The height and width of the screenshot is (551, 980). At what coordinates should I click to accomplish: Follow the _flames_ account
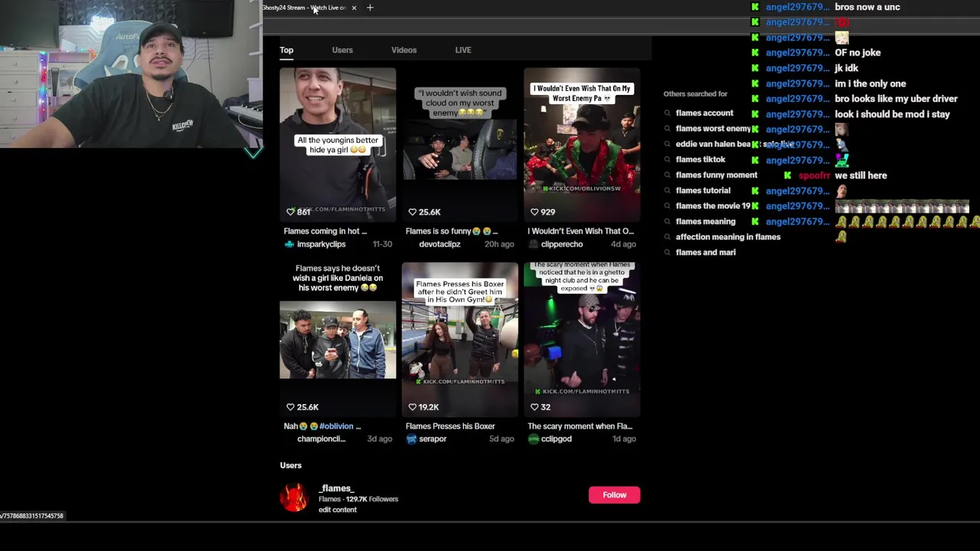pos(614,495)
